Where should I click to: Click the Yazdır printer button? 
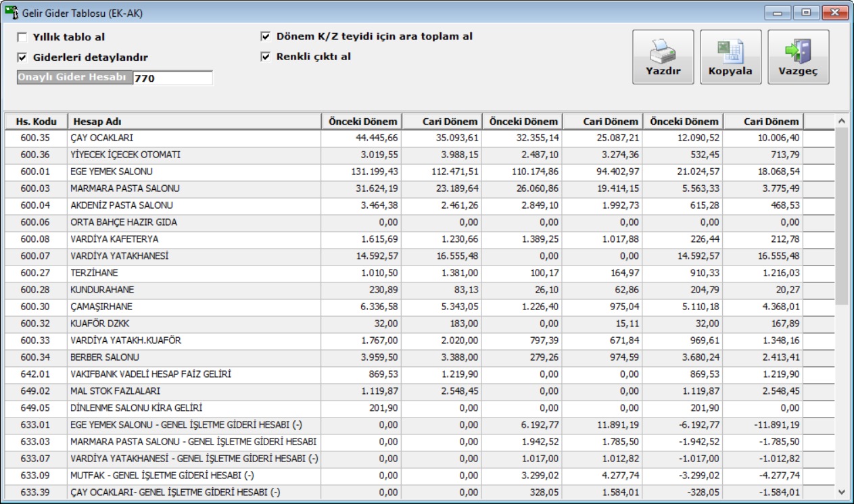point(663,57)
